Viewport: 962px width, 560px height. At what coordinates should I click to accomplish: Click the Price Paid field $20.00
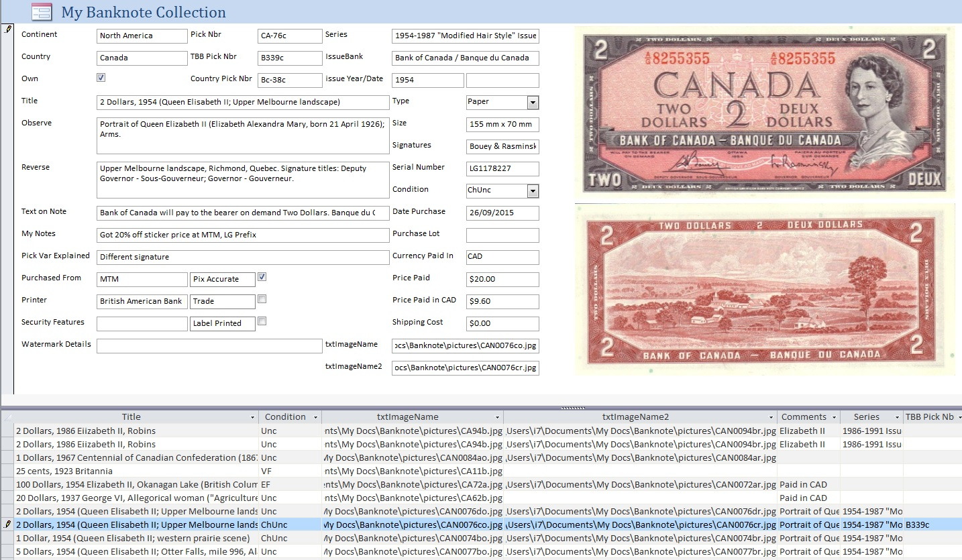[502, 280]
